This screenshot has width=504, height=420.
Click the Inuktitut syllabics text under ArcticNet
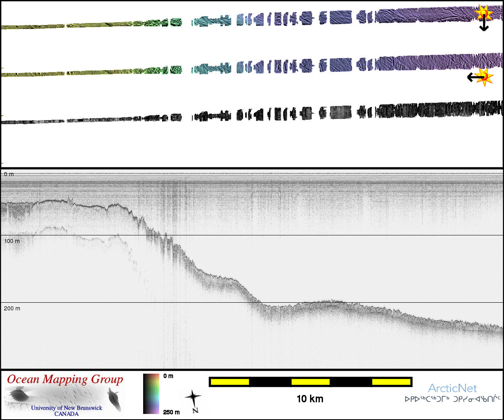[x=452, y=399]
